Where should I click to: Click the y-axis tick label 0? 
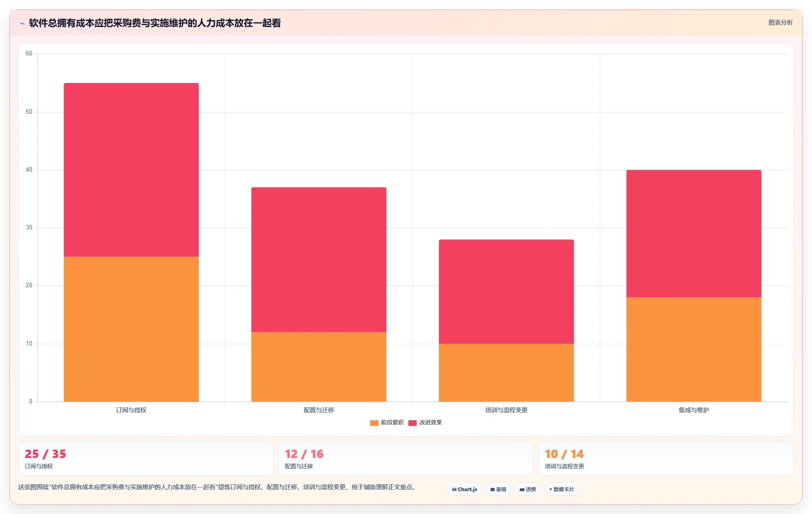click(31, 402)
